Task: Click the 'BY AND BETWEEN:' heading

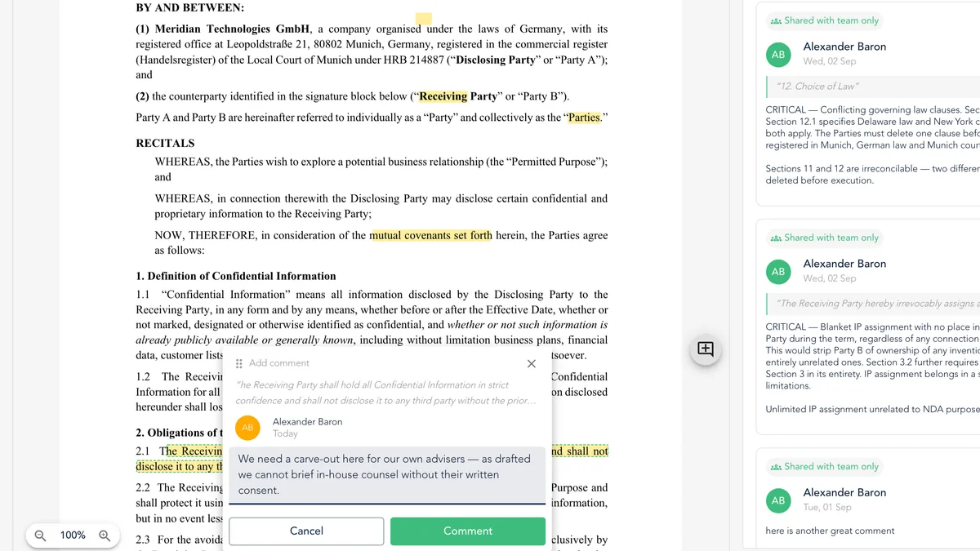Action: click(189, 7)
